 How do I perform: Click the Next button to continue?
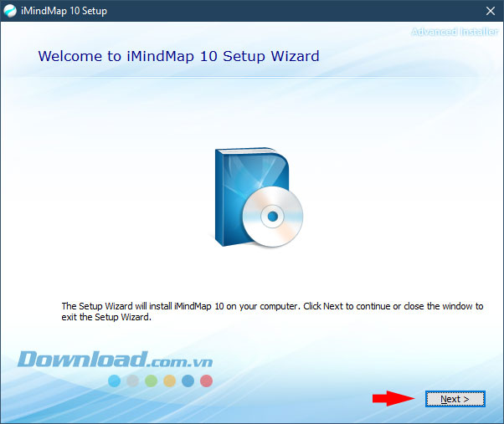(x=455, y=399)
